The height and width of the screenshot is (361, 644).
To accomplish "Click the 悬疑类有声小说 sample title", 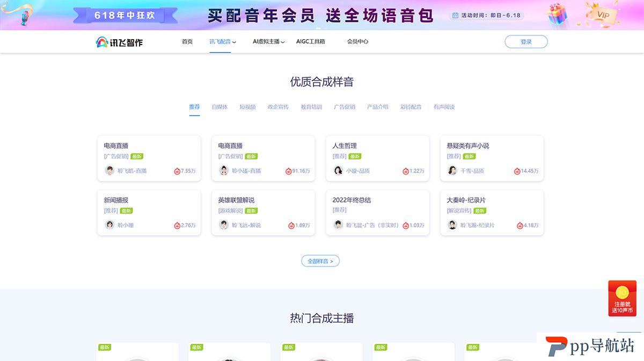I will (x=468, y=146).
